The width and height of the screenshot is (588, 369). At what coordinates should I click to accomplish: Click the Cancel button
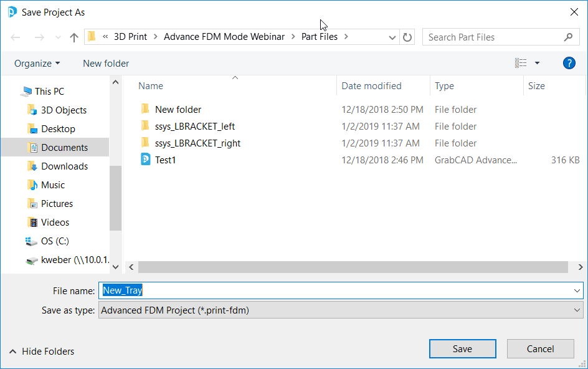[x=541, y=348]
